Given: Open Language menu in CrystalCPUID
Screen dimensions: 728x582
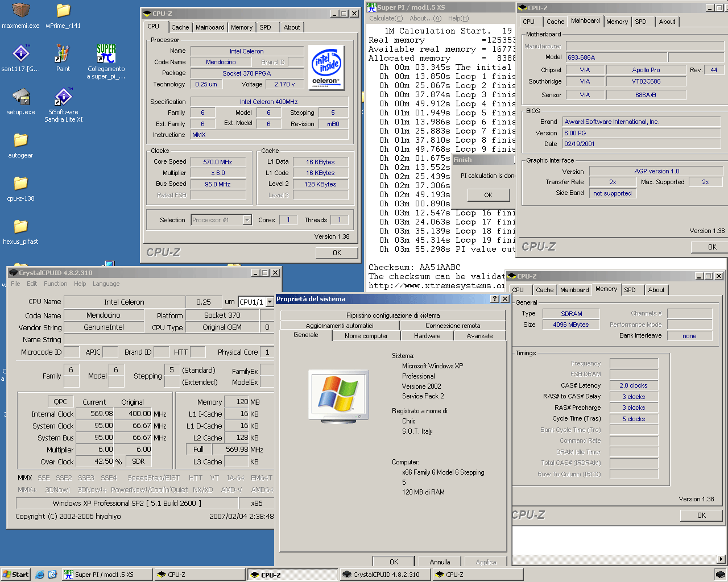Looking at the screenshot, I should (x=106, y=284).
